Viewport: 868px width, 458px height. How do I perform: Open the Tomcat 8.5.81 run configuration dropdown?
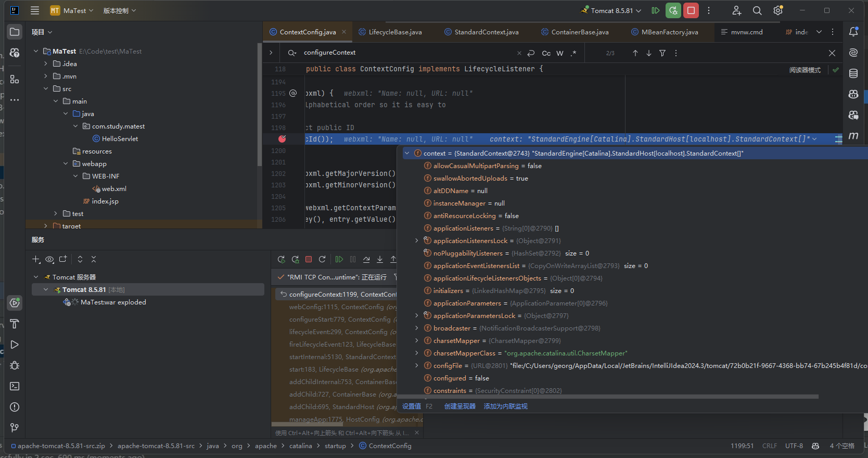click(612, 10)
